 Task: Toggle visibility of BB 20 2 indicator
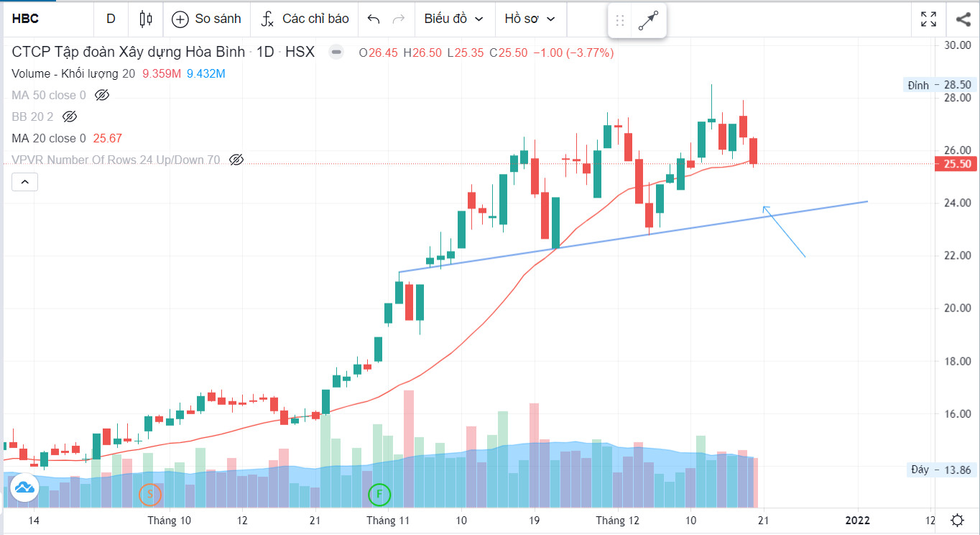click(x=70, y=116)
